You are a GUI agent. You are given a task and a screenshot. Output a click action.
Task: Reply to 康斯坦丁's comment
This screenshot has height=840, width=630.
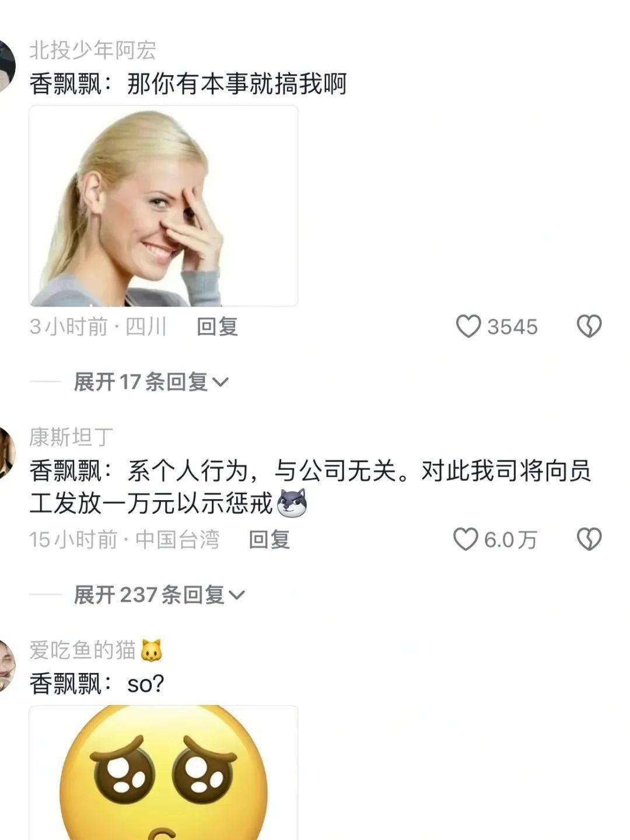click(269, 540)
